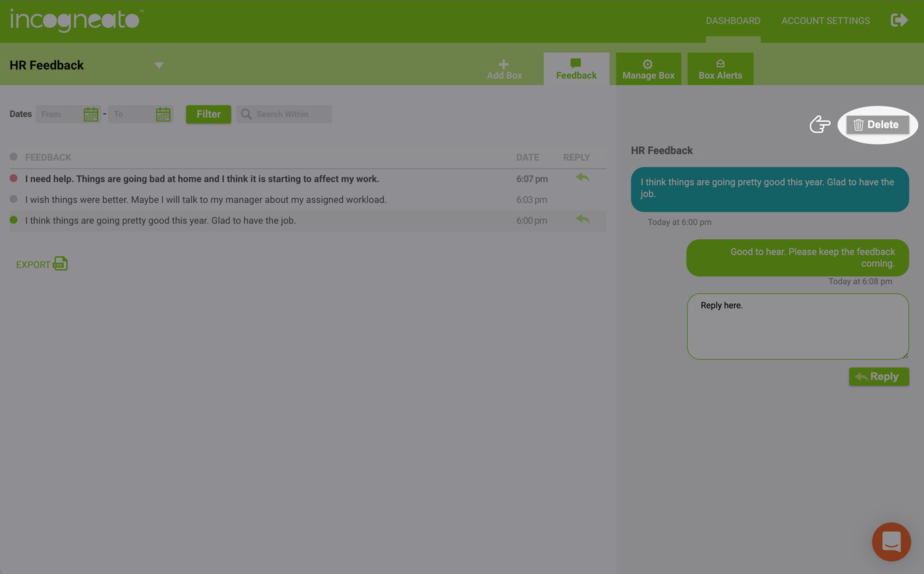This screenshot has width=924, height=574.
Task: Switch to the Manage Box tab
Action: point(648,69)
